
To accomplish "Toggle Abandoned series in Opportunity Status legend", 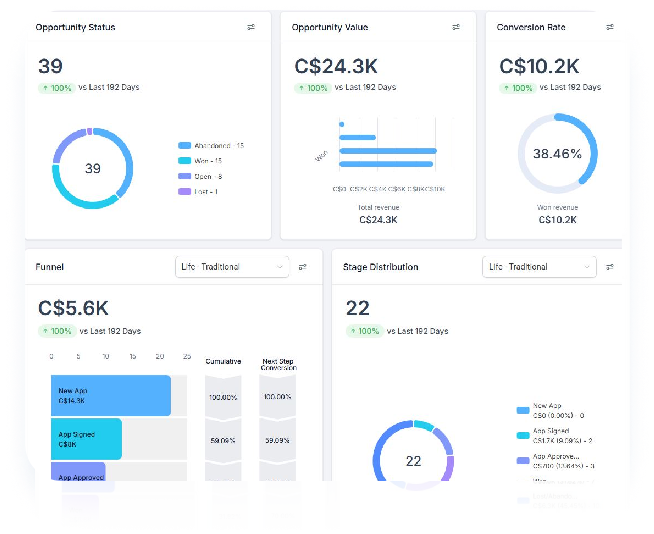I will [x=211, y=146].
